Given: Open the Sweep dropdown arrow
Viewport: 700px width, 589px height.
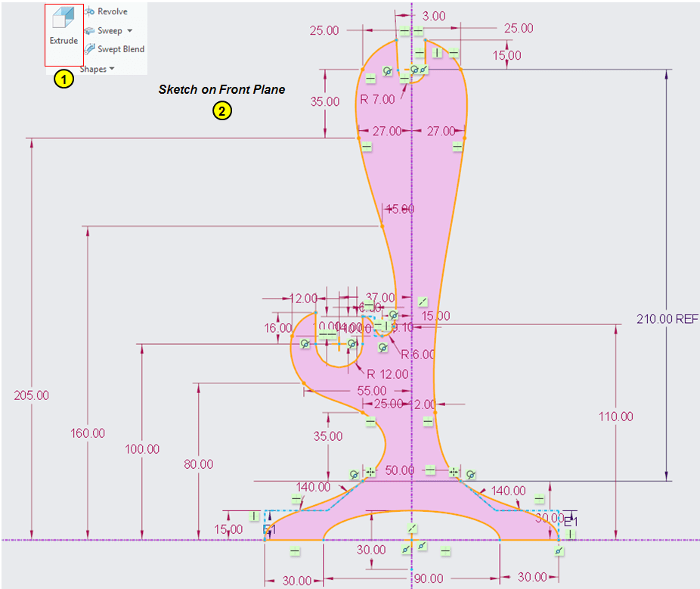Looking at the screenshot, I should point(129,31).
